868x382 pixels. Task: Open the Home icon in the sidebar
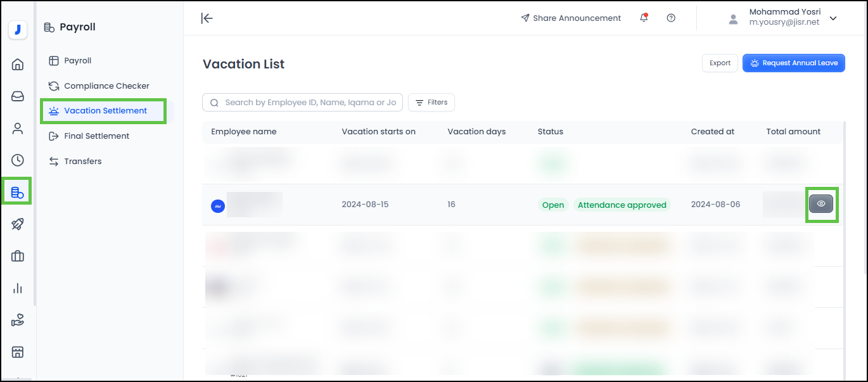(18, 64)
